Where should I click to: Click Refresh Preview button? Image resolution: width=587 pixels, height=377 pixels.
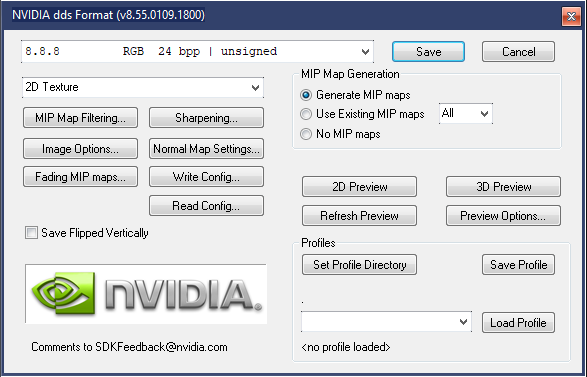(x=359, y=216)
